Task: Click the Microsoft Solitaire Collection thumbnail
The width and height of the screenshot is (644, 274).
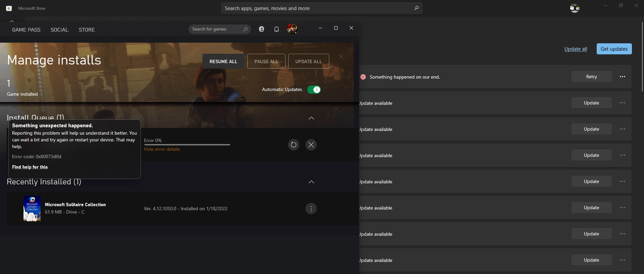Action: coord(32,209)
